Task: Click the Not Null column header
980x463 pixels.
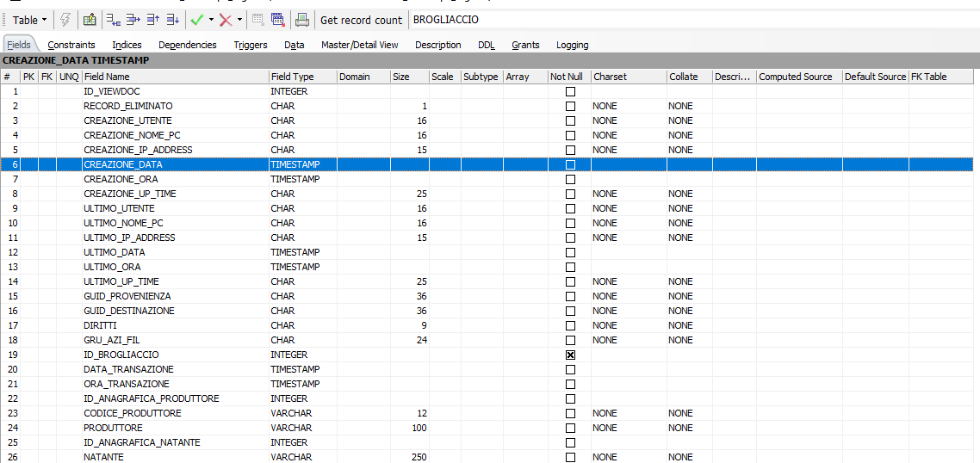Action: [569, 77]
